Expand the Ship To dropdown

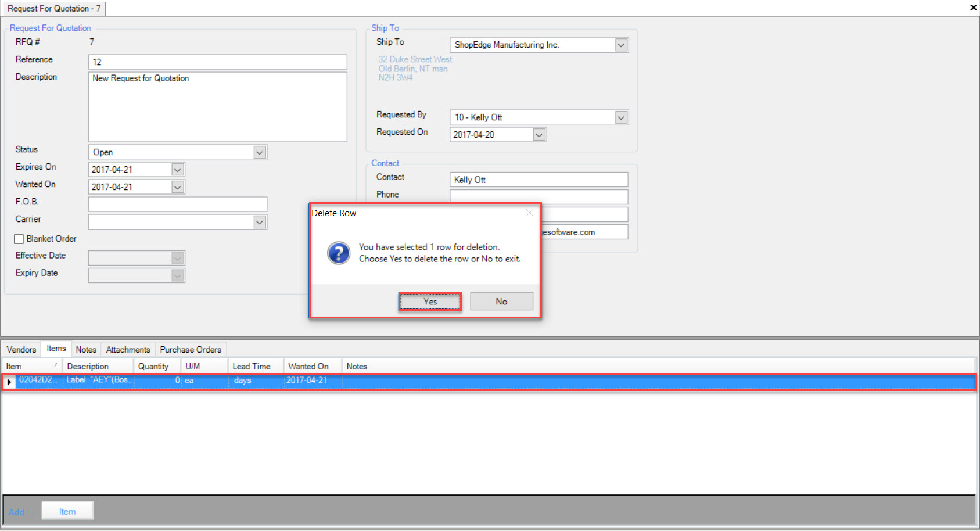point(621,45)
